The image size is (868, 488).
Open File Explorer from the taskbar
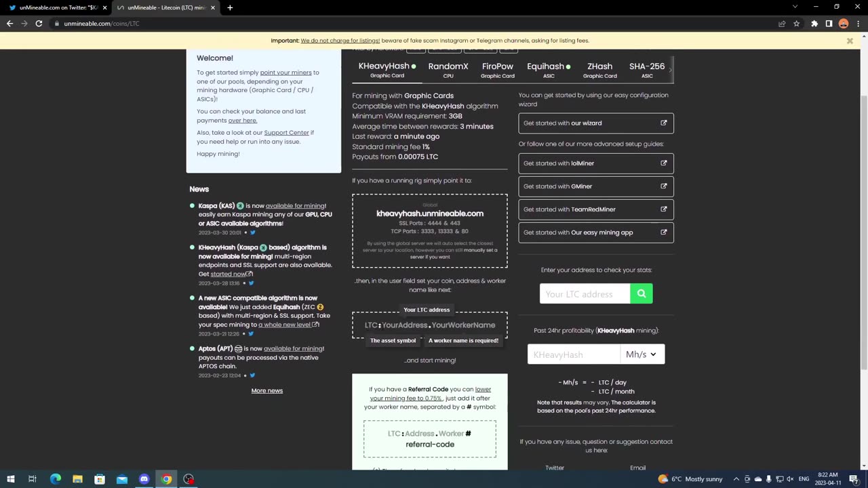[x=77, y=479]
